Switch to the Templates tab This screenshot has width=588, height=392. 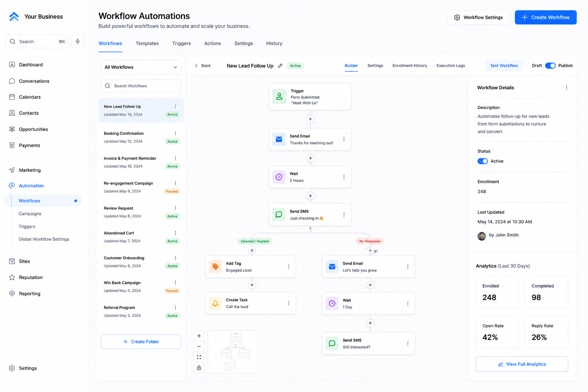click(x=147, y=44)
